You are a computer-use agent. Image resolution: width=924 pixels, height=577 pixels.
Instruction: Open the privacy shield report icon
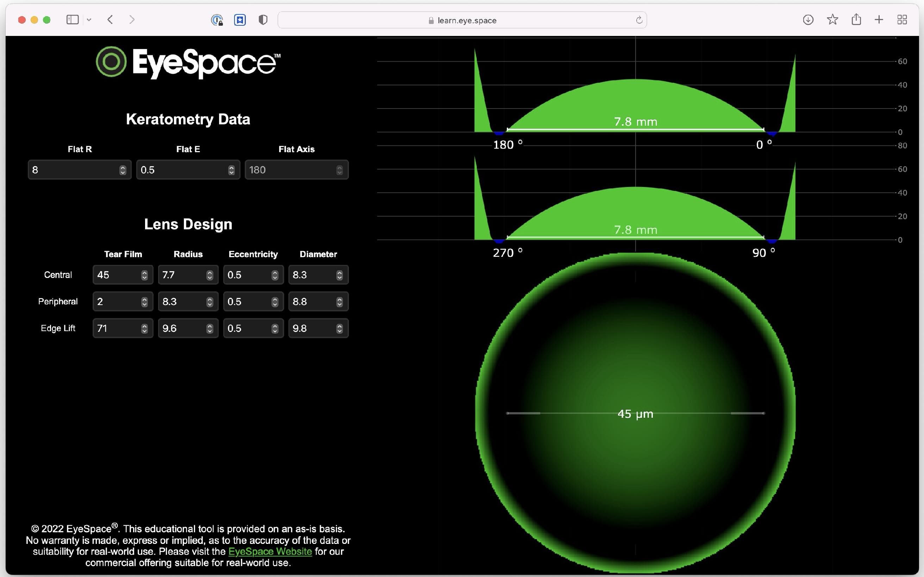(x=263, y=20)
